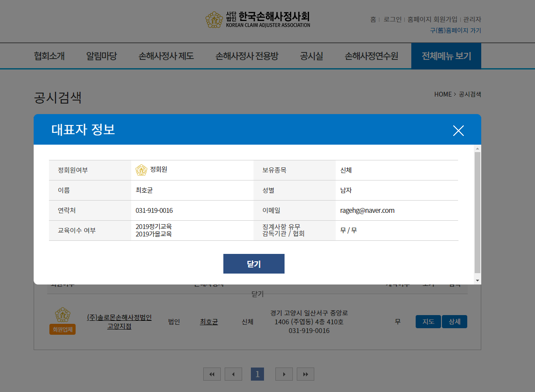Open 공시실 menu
535x392 pixels.
pyautogui.click(x=312, y=56)
